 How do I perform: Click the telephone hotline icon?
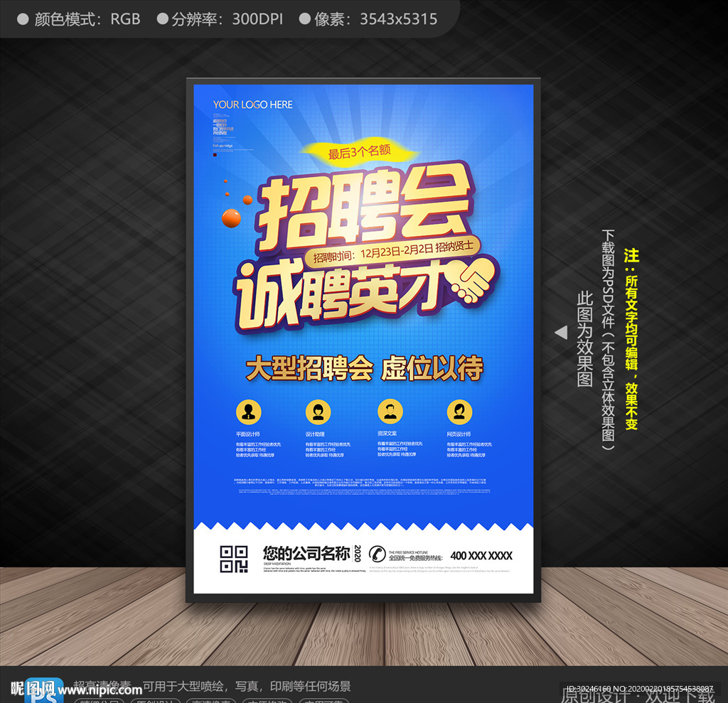[377, 554]
